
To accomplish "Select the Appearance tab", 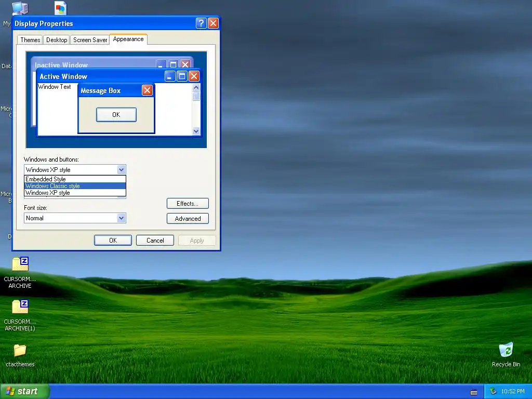I will [x=128, y=39].
